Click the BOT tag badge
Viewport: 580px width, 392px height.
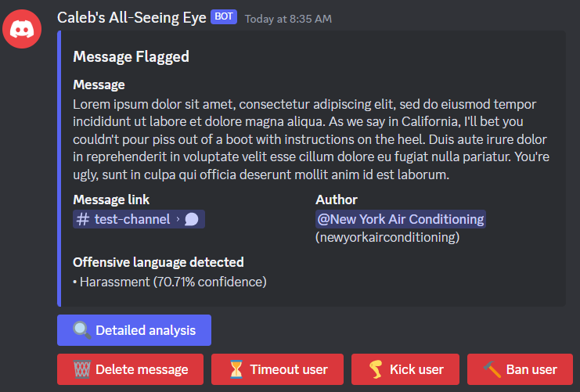pyautogui.click(x=224, y=16)
